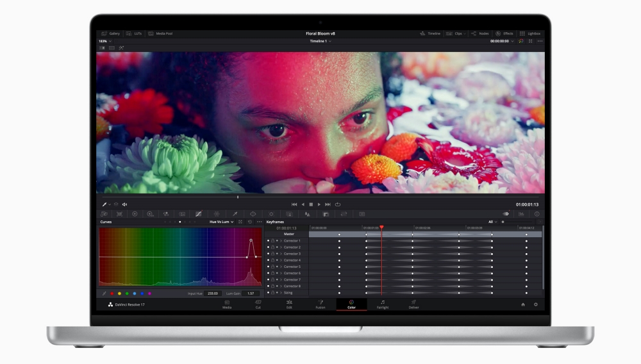Screen dimensions: 641x364
Task: Show the Nodes panel
Action: coord(480,33)
